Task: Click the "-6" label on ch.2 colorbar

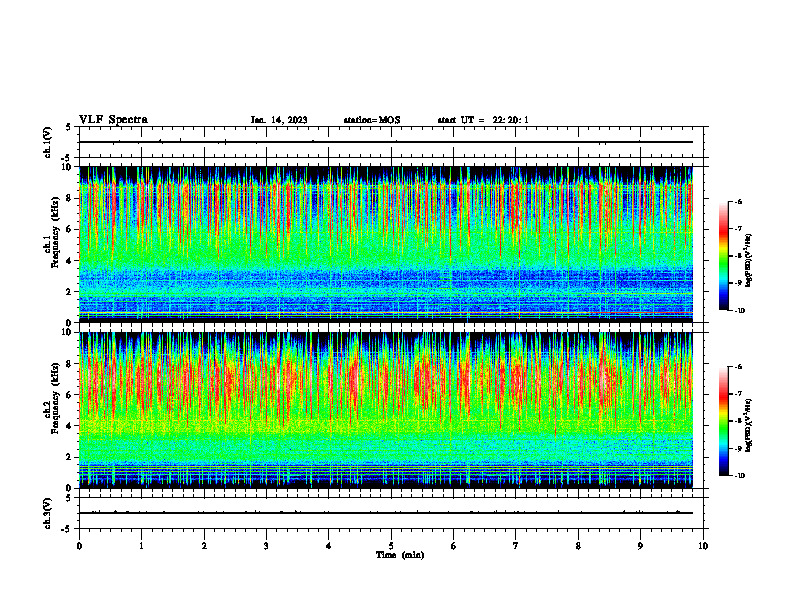Action: click(x=738, y=367)
